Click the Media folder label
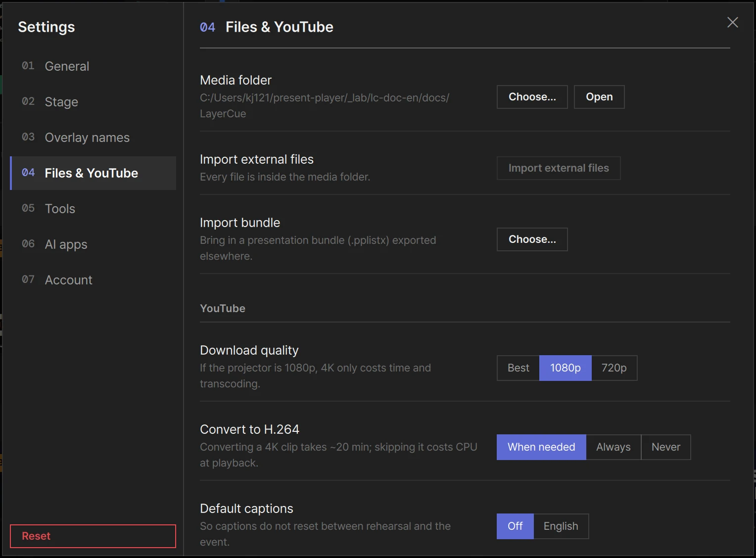This screenshot has height=558, width=756. [236, 80]
